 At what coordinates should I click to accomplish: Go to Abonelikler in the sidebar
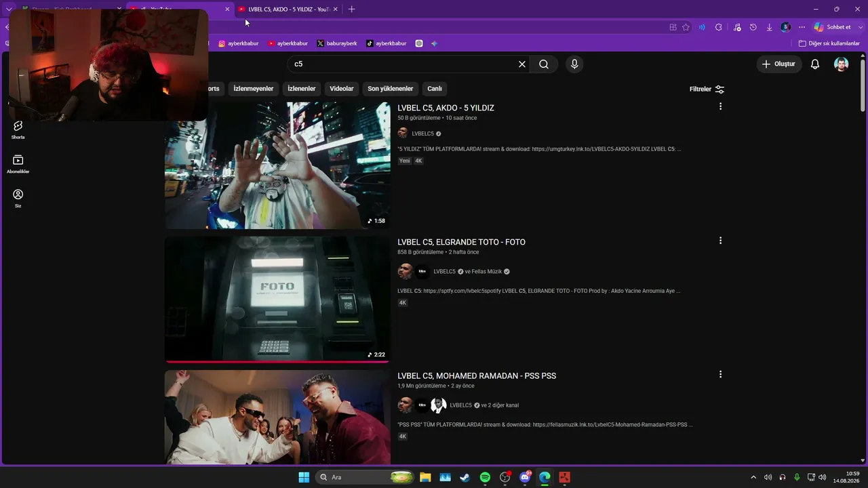18,164
